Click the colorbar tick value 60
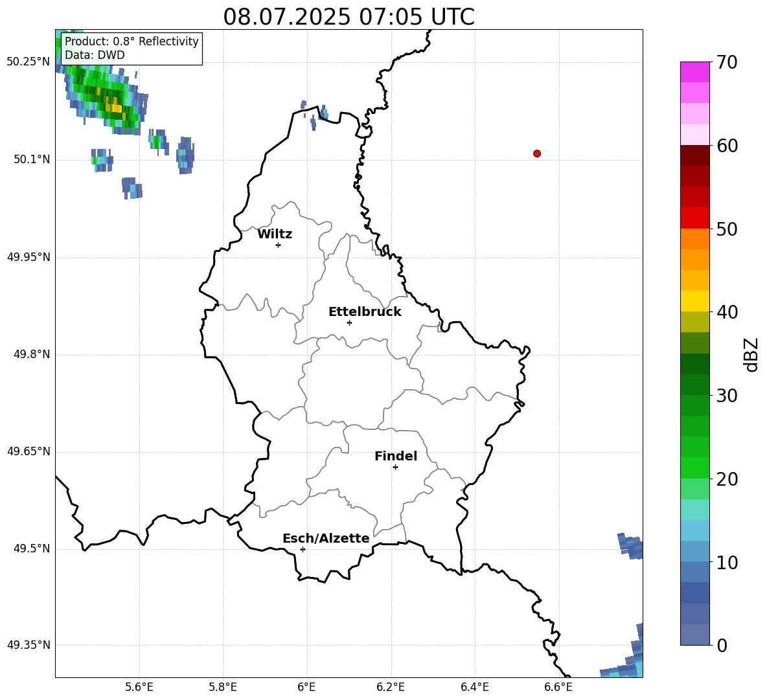Image resolution: width=767 pixels, height=700 pixels. pos(727,146)
